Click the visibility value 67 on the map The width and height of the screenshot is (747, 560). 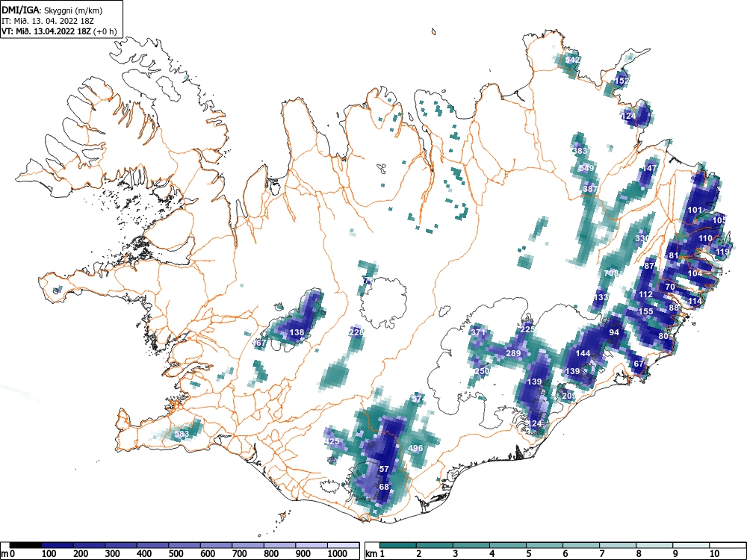[639, 364]
